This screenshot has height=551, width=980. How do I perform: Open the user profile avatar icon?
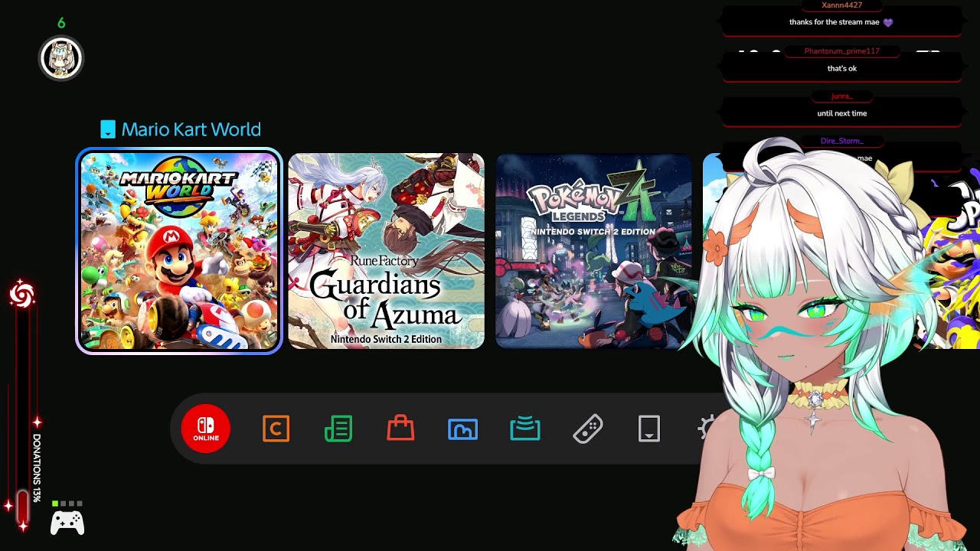click(x=61, y=58)
